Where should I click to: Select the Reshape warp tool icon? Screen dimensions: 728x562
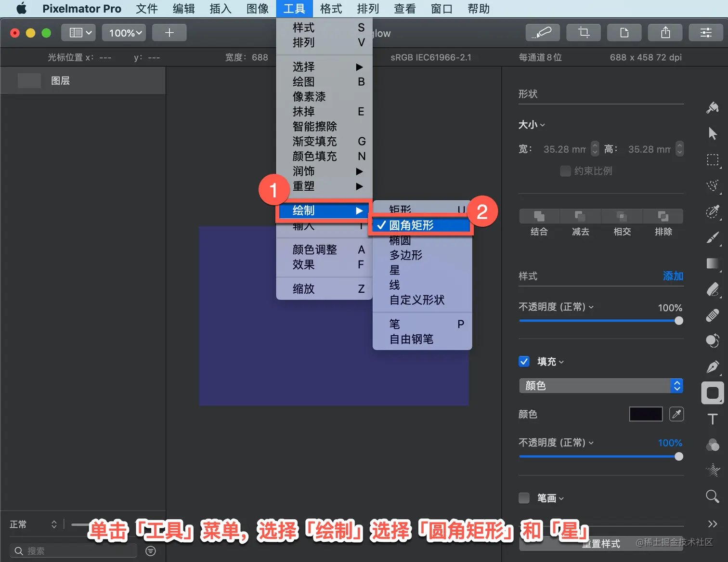(x=713, y=341)
